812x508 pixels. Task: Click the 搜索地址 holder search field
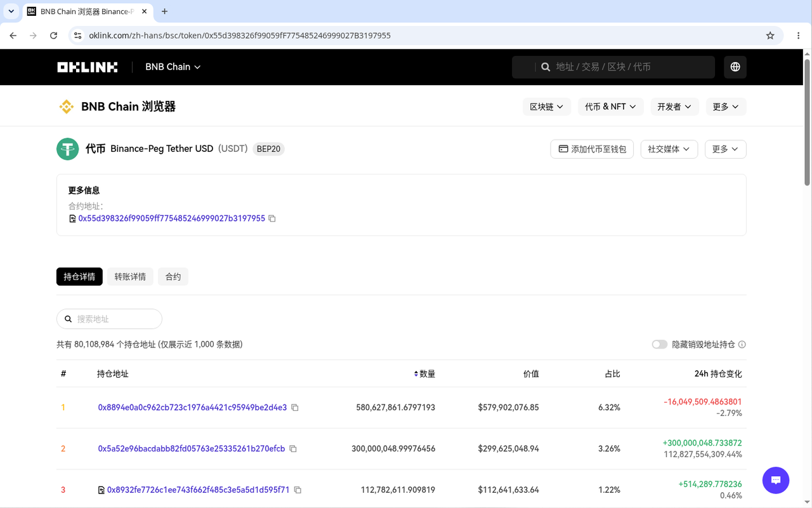[109, 319]
